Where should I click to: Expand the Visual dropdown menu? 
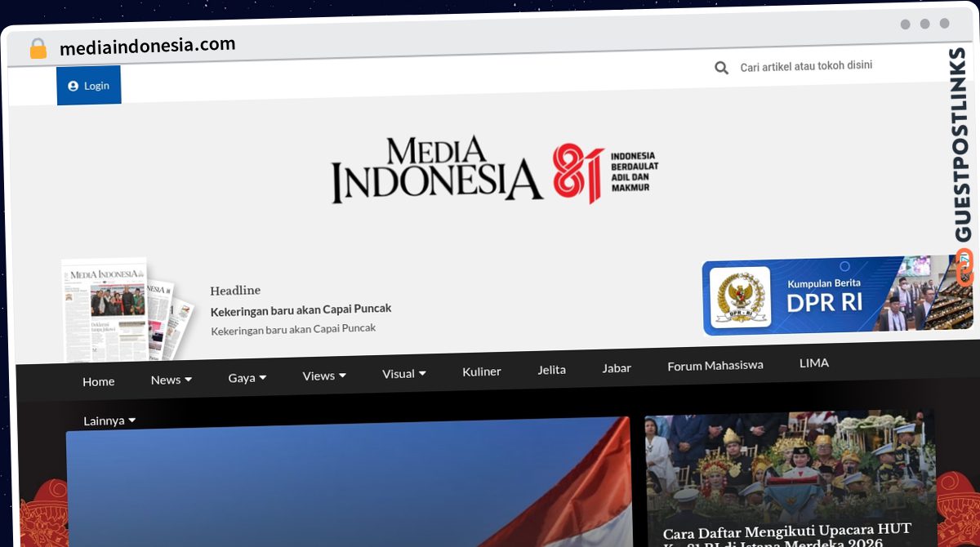(404, 373)
